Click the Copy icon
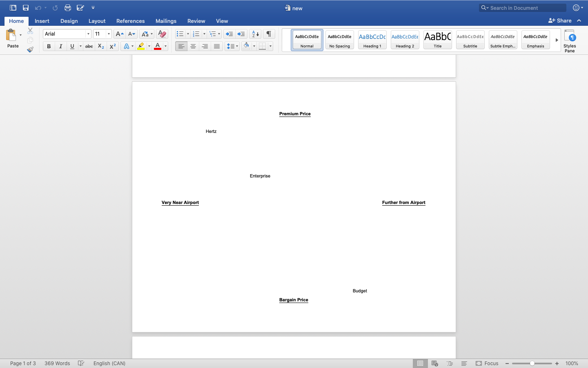 (x=30, y=40)
